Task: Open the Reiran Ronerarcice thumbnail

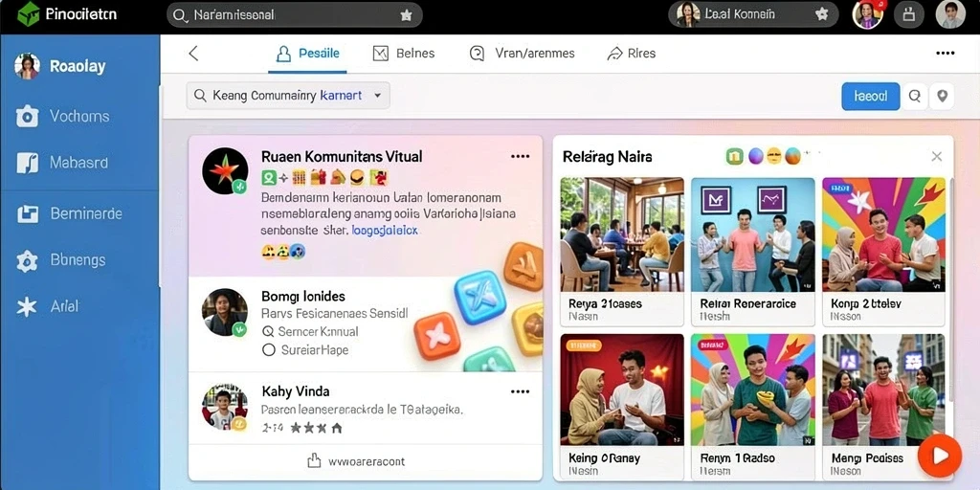Action: (x=752, y=252)
